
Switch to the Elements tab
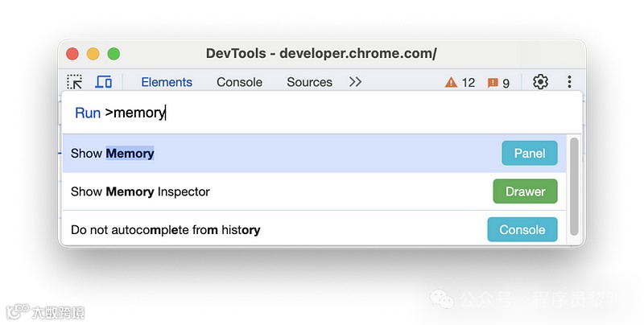coord(167,82)
